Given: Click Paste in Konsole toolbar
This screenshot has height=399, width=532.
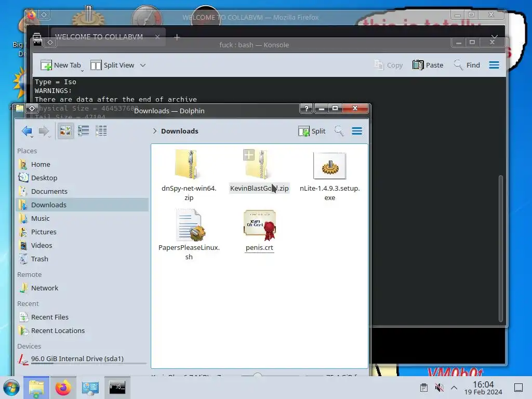Looking at the screenshot, I should tap(428, 65).
